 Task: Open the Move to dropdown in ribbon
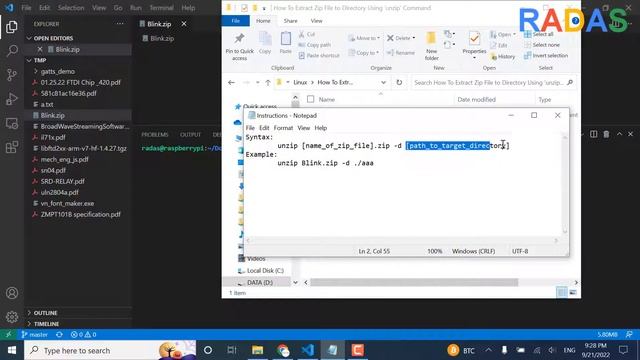click(364, 38)
